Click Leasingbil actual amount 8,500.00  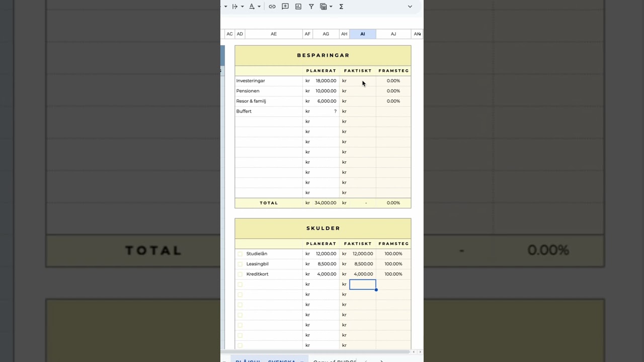pos(364,264)
